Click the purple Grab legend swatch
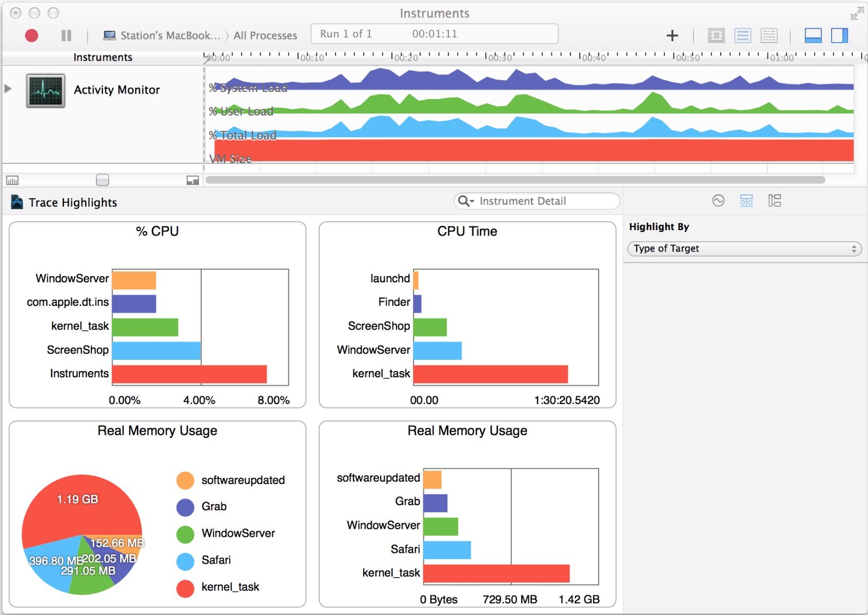Screen dimensions: 868x615 tap(185, 507)
